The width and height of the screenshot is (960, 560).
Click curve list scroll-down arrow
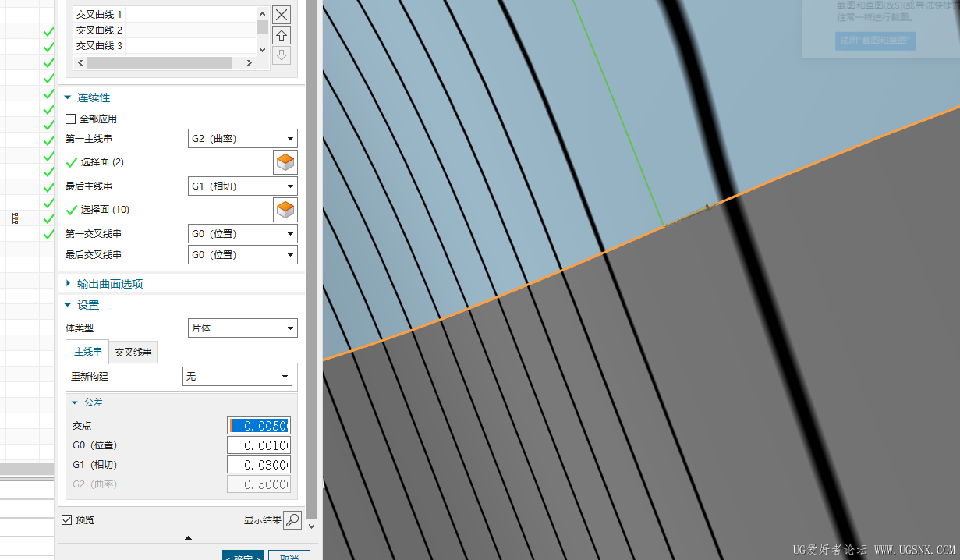(x=262, y=48)
